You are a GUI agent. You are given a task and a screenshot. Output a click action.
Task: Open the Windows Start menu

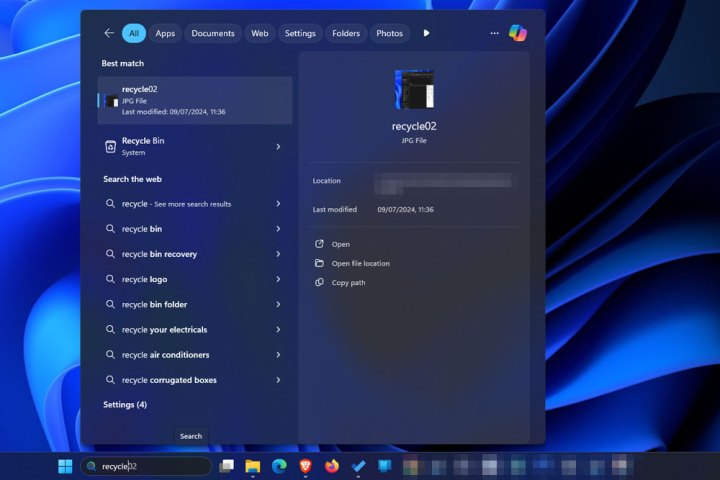click(x=65, y=466)
